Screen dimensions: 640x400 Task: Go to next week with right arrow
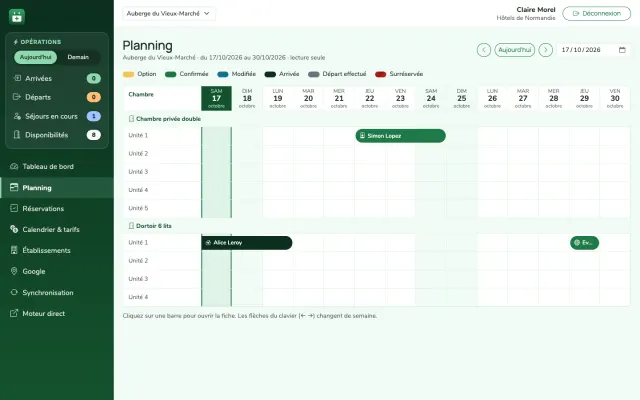(546, 50)
